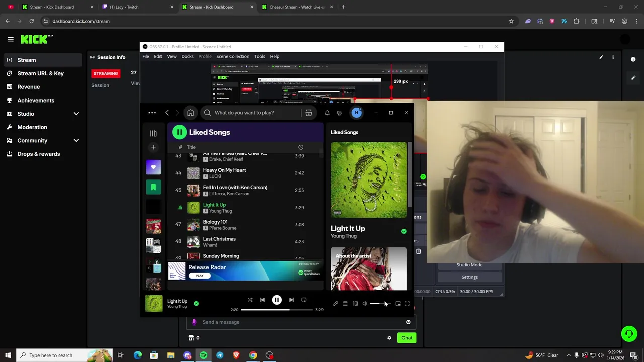The image size is (644, 362).
Task: Click the Liked Songs large pause button
Action: coord(179,132)
